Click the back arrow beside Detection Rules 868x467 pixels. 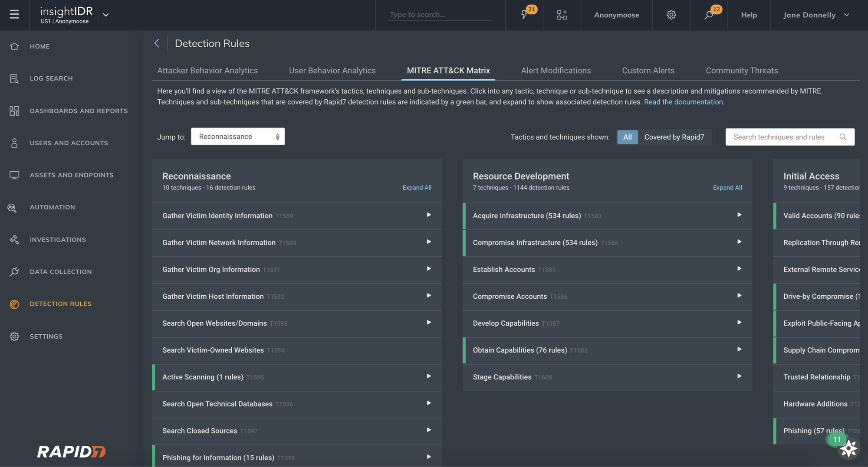pos(157,43)
